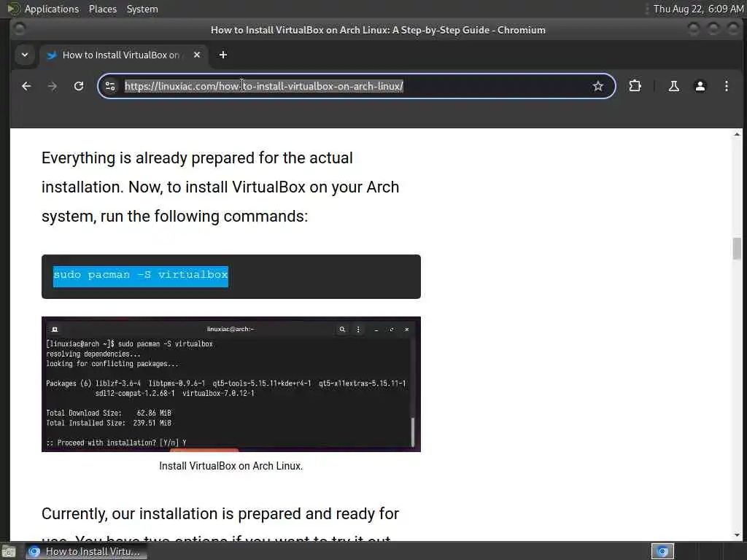Image resolution: width=747 pixels, height=560 pixels.
Task: Bookmark this page with the star icon
Action: coord(598,86)
